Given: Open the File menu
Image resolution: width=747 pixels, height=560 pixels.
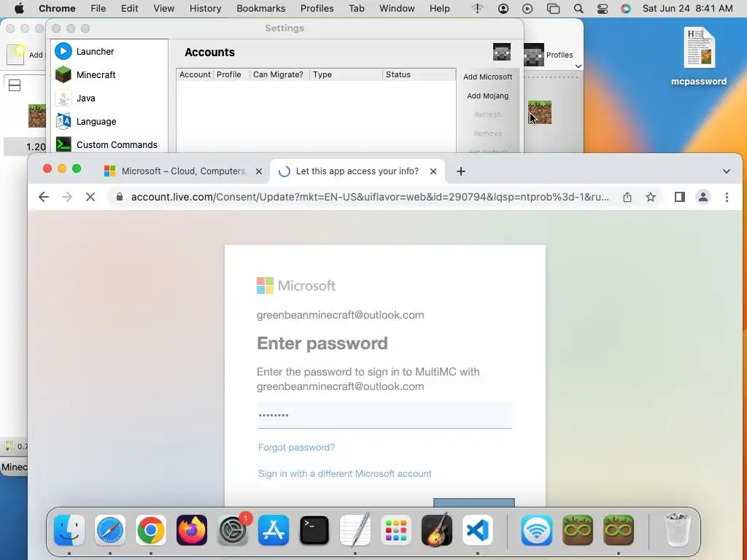Looking at the screenshot, I should [98, 9].
